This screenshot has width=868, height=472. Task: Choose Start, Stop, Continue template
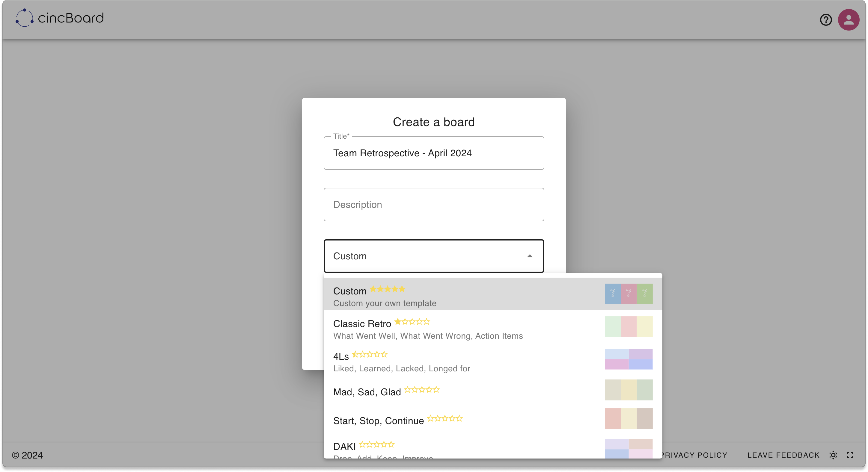point(379,421)
